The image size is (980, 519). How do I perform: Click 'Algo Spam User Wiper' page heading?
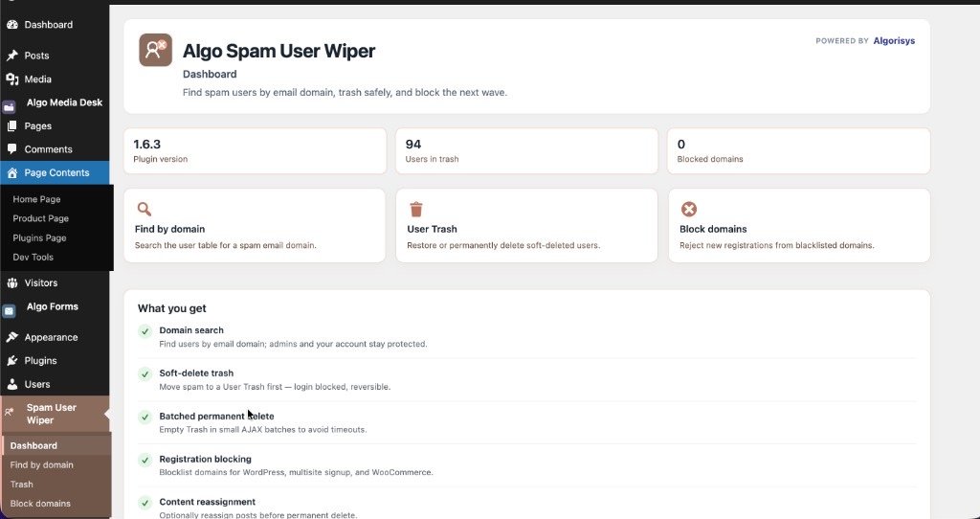278,51
